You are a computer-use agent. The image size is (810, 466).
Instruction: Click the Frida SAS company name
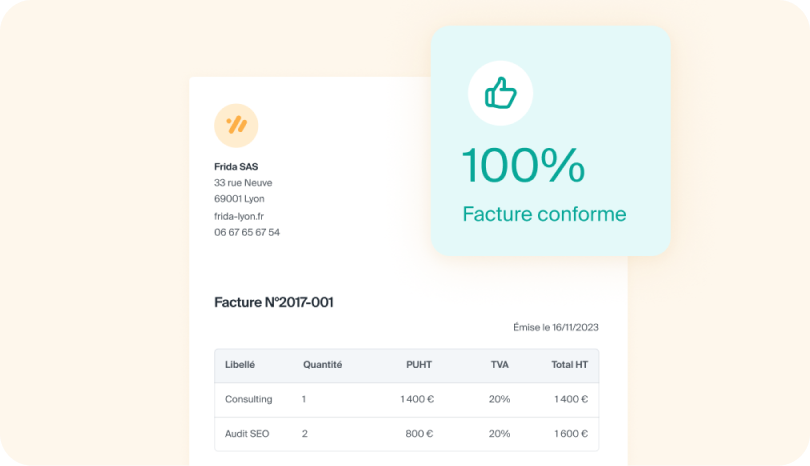(x=236, y=166)
